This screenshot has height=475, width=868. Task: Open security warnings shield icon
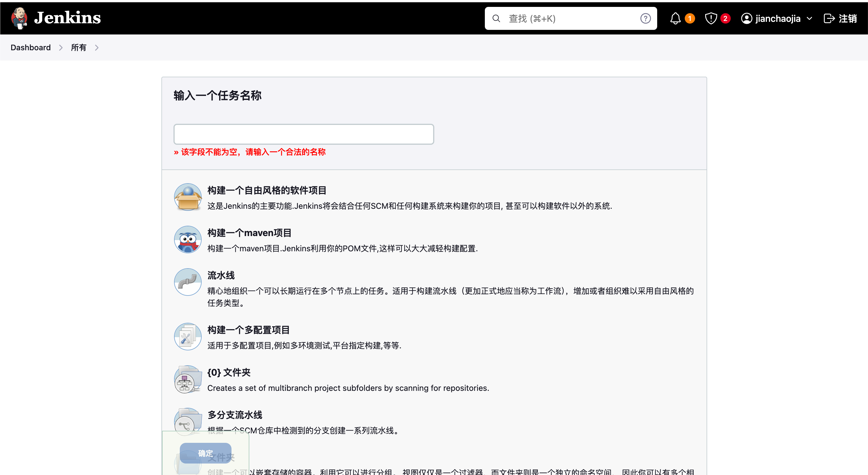(x=711, y=19)
